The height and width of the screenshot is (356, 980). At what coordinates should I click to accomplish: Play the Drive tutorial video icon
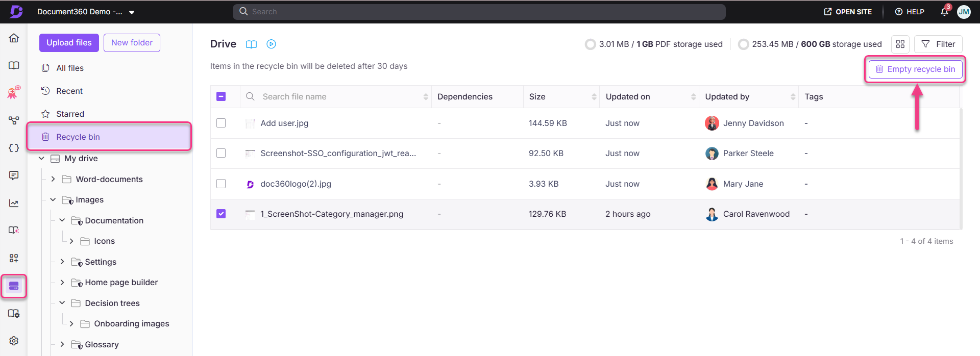pyautogui.click(x=272, y=44)
